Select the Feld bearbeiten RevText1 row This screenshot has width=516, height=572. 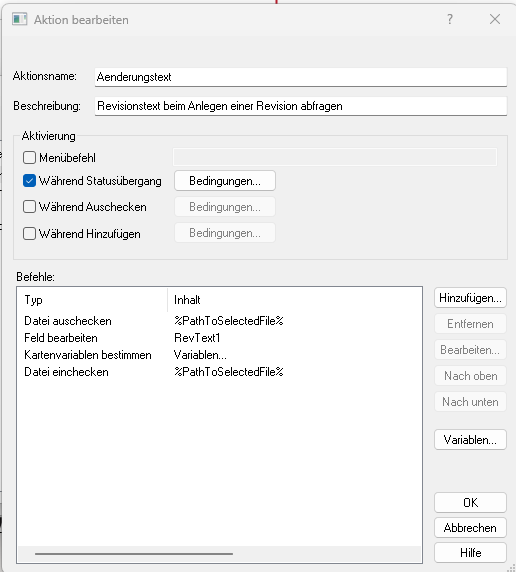(219, 338)
